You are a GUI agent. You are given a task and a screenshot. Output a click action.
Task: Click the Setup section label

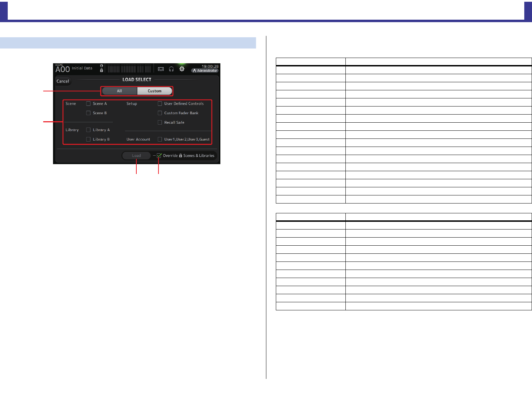[132, 104]
